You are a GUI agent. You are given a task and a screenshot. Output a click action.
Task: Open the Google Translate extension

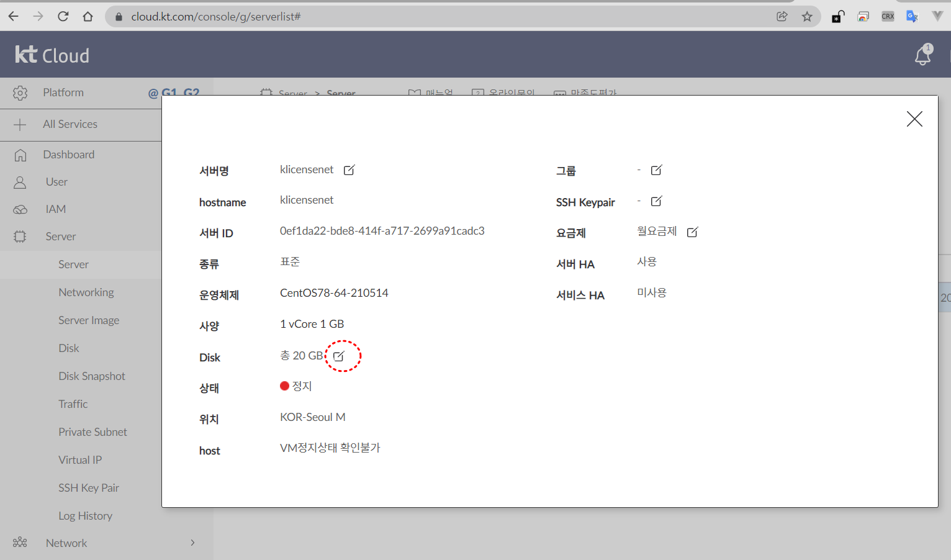click(x=912, y=16)
